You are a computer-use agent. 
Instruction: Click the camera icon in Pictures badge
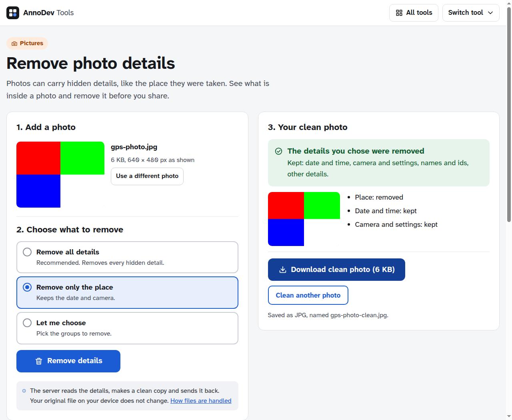(14, 44)
